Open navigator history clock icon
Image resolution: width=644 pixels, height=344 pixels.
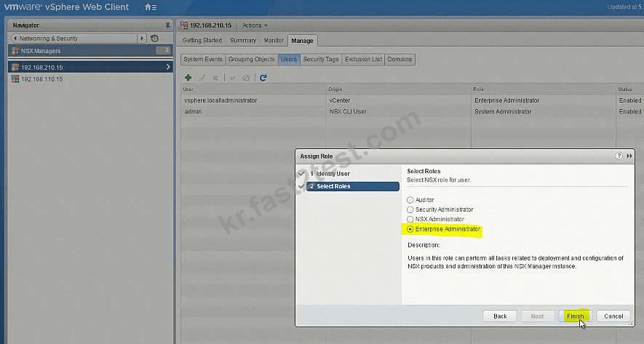(x=154, y=38)
